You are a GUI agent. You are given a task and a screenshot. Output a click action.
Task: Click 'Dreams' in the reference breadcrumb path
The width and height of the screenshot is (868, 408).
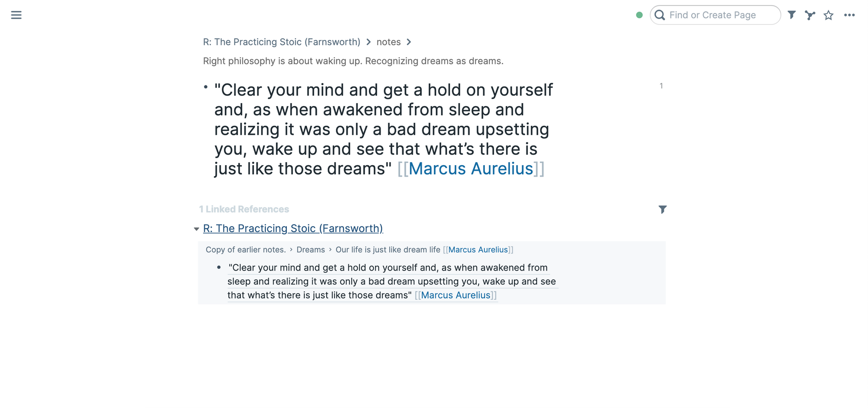tap(311, 250)
